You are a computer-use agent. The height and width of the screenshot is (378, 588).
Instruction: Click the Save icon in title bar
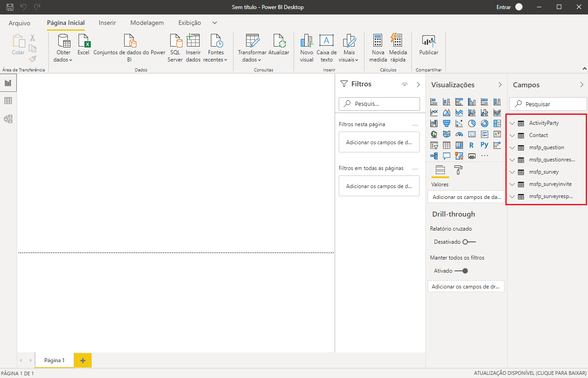10,7
